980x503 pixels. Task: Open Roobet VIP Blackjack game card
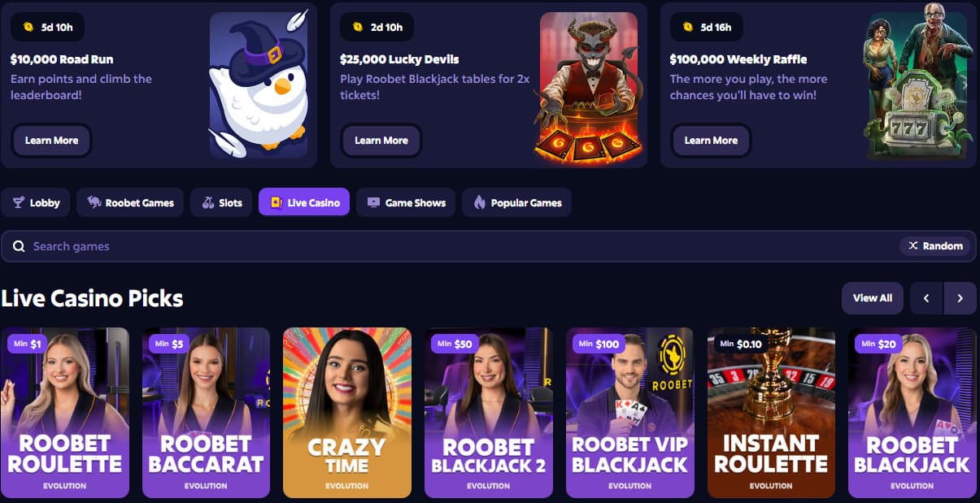tap(629, 413)
